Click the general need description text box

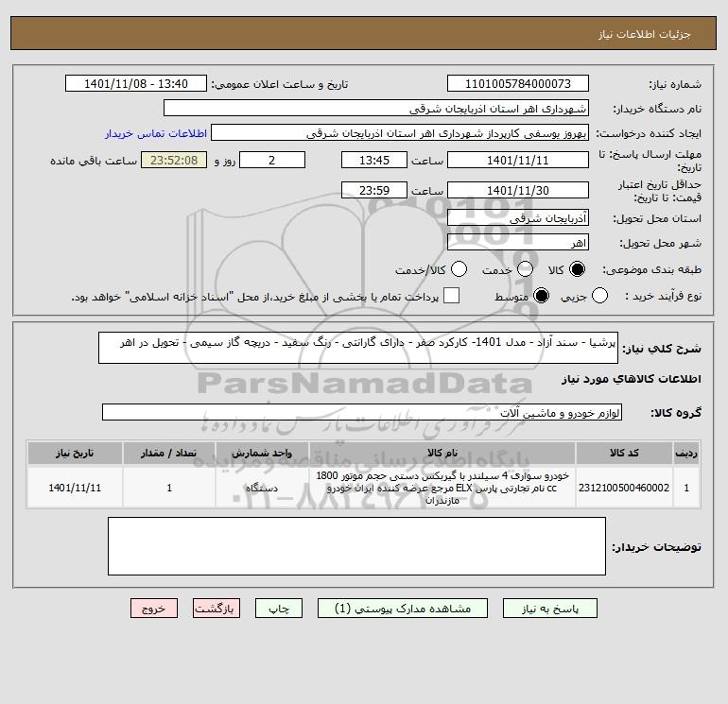tap(358, 348)
